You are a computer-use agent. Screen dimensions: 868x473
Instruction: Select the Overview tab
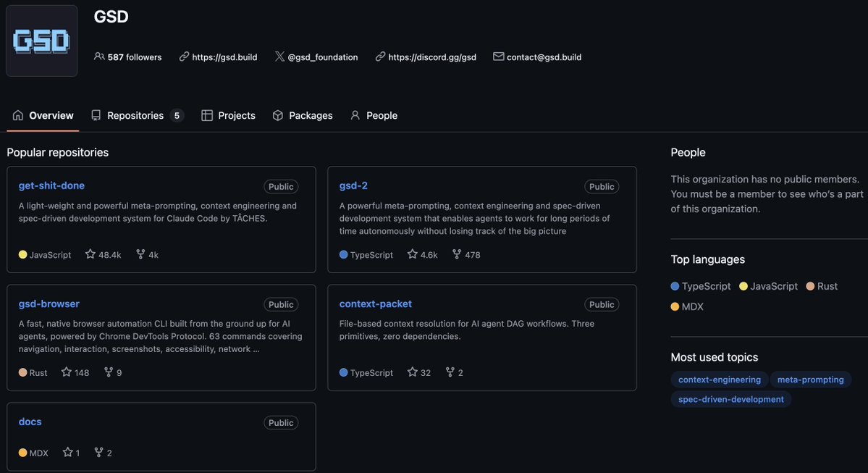(x=43, y=115)
